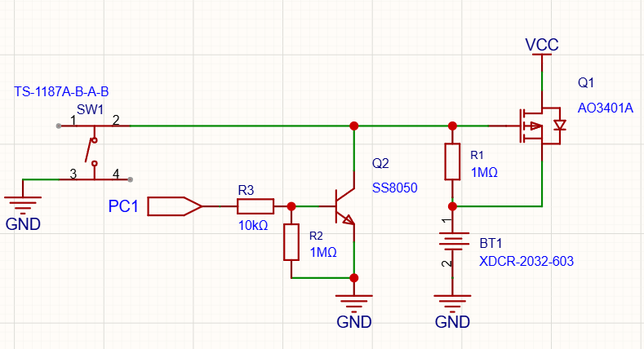Select the SW1 push-button switch symbol

point(95,152)
